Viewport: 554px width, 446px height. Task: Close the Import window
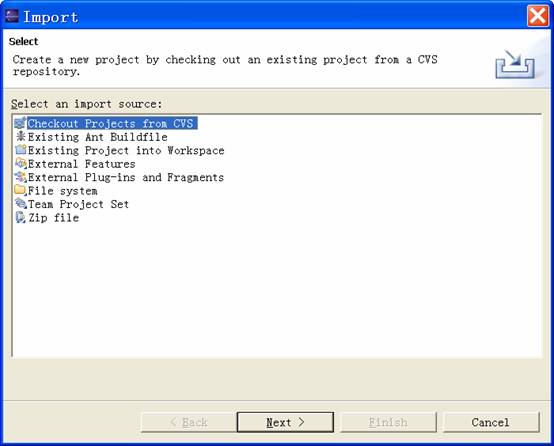(537, 16)
